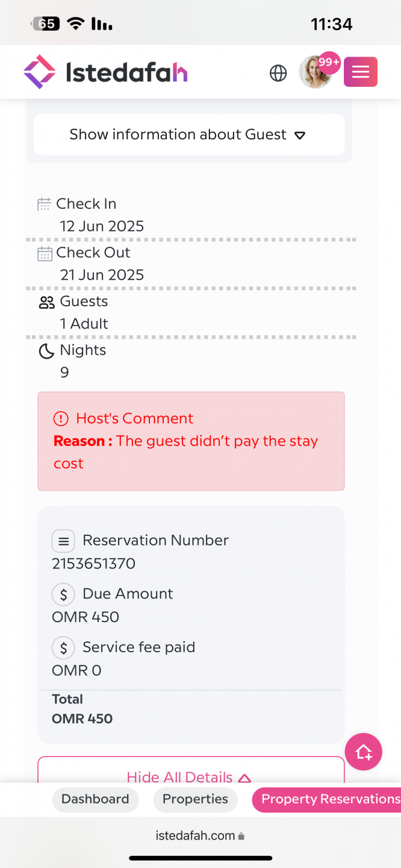Switch to the Dashboard tab

pos(95,799)
